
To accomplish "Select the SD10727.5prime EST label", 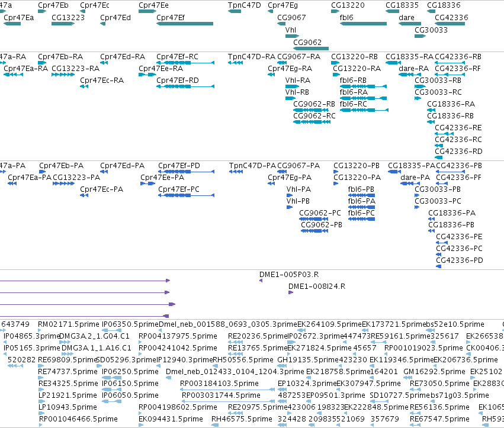I will pos(400,395).
